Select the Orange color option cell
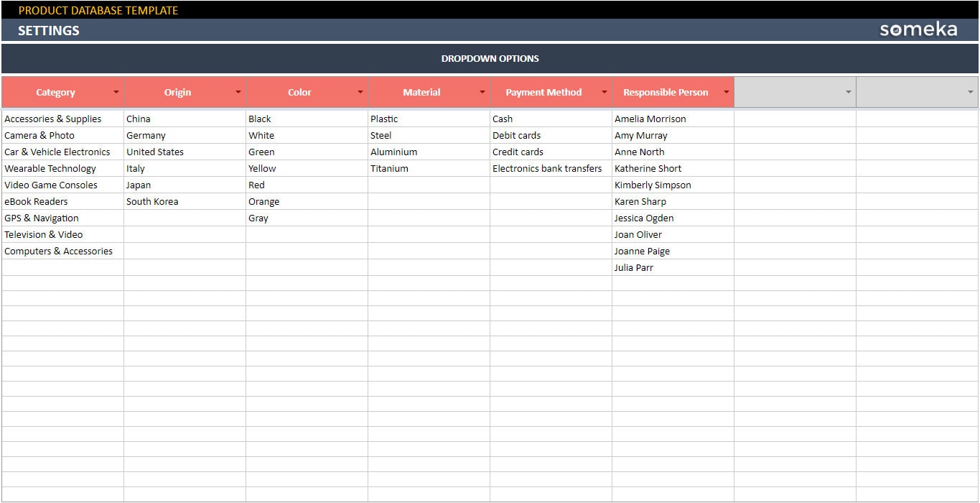The width and height of the screenshot is (980, 503). click(x=263, y=201)
